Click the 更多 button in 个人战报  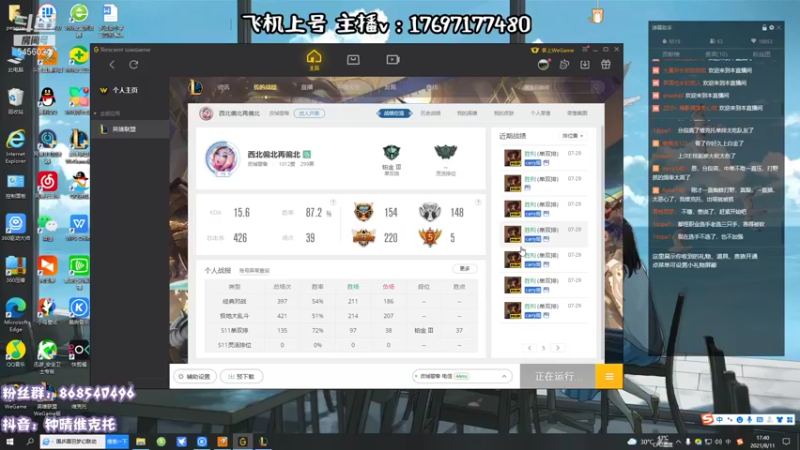click(x=464, y=269)
